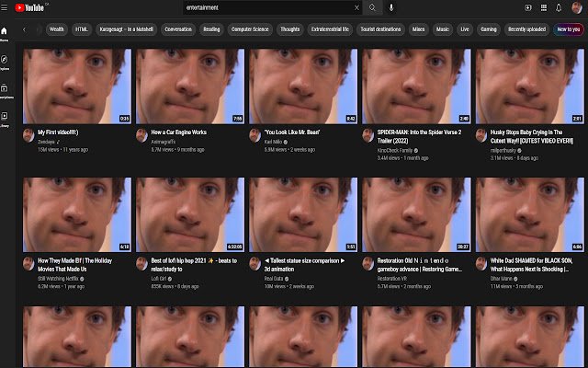The height and width of the screenshot is (368, 588).
Task: Select the Reading chip
Action: (x=211, y=29)
